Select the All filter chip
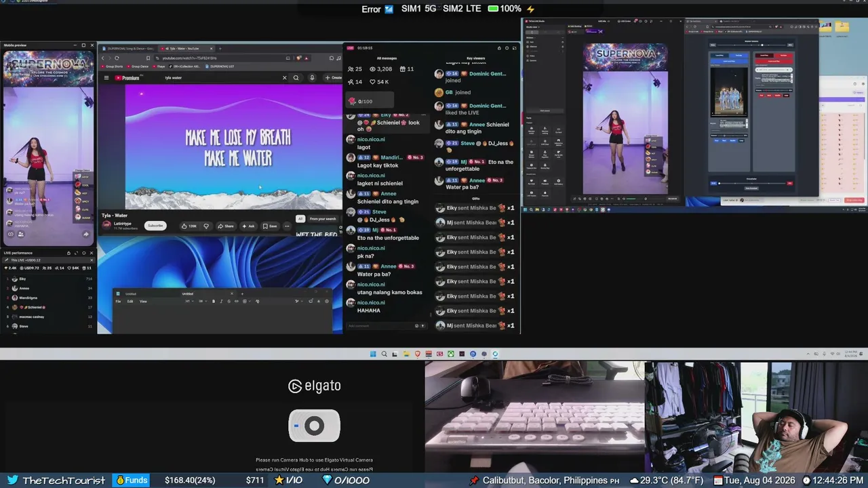This screenshot has width=868, height=488. pos(300,219)
